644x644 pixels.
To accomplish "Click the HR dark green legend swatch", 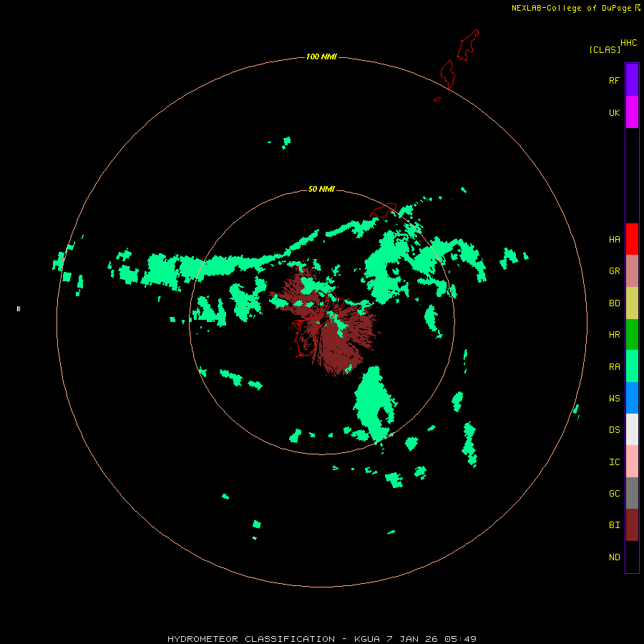I will (632, 335).
